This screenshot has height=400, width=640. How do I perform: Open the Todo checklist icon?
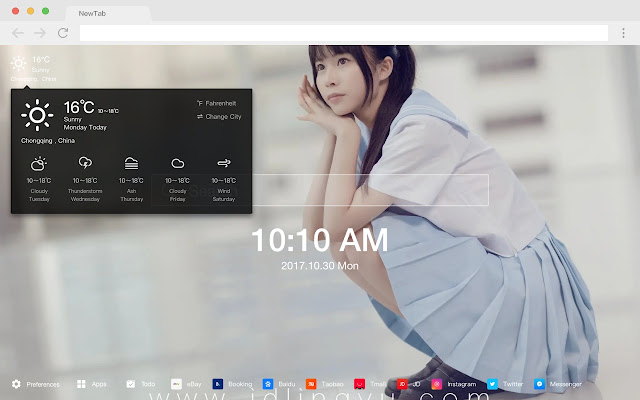(x=131, y=384)
